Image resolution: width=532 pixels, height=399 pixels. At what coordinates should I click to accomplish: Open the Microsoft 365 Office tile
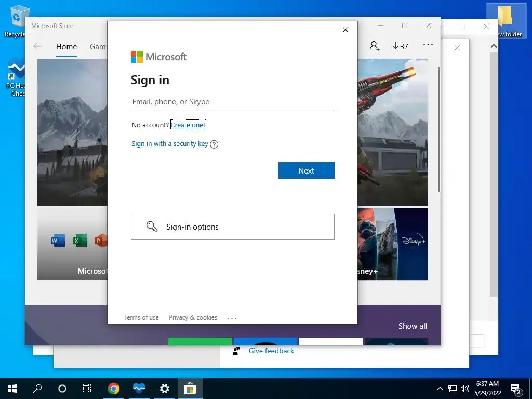pyautogui.click(x=72, y=244)
